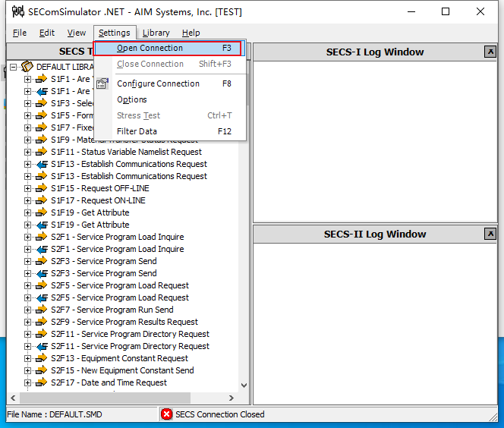The height and width of the screenshot is (428, 504).
Task: Select S1F15 - Request OFF-LINE
Action: [100, 188]
